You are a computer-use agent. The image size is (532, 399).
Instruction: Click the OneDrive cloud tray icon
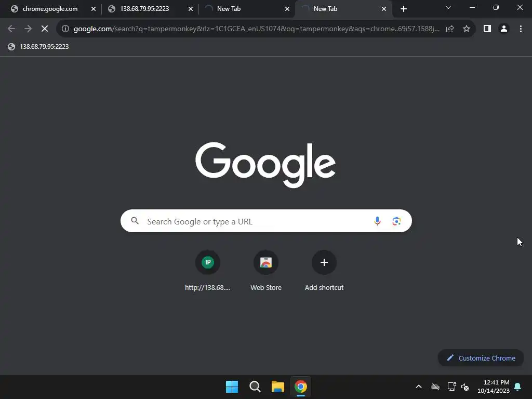tap(435, 387)
